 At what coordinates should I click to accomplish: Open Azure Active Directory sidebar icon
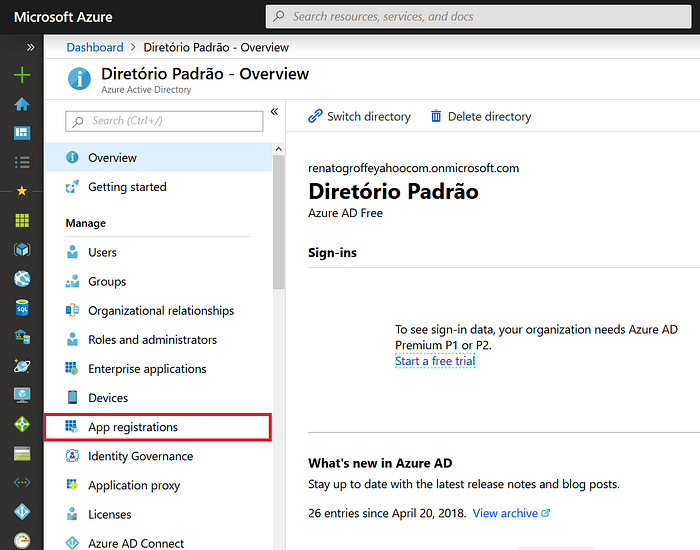tap(22, 512)
